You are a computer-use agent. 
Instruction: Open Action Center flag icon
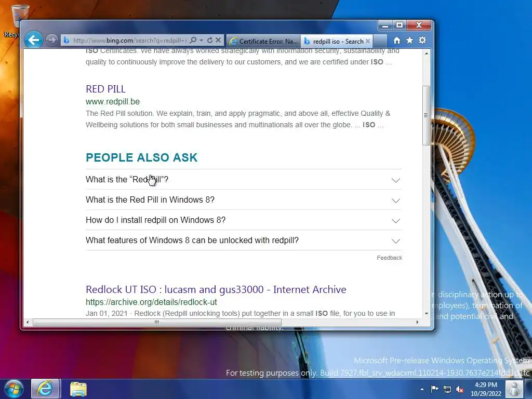pyautogui.click(x=434, y=389)
